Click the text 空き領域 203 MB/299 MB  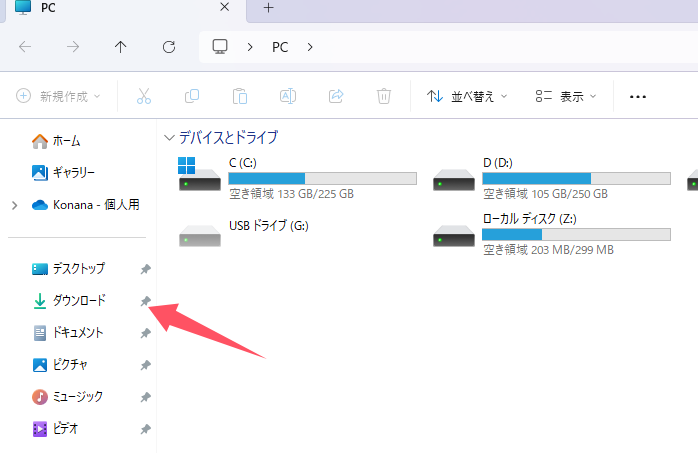tap(548, 250)
